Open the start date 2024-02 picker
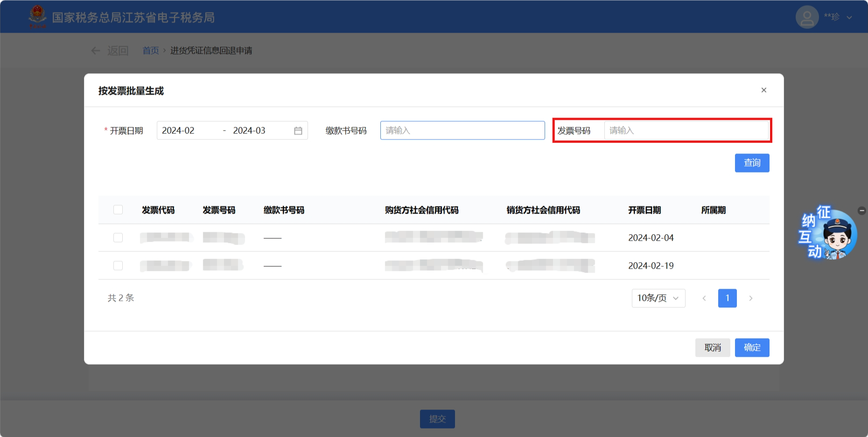The height and width of the screenshot is (437, 868). pos(187,131)
